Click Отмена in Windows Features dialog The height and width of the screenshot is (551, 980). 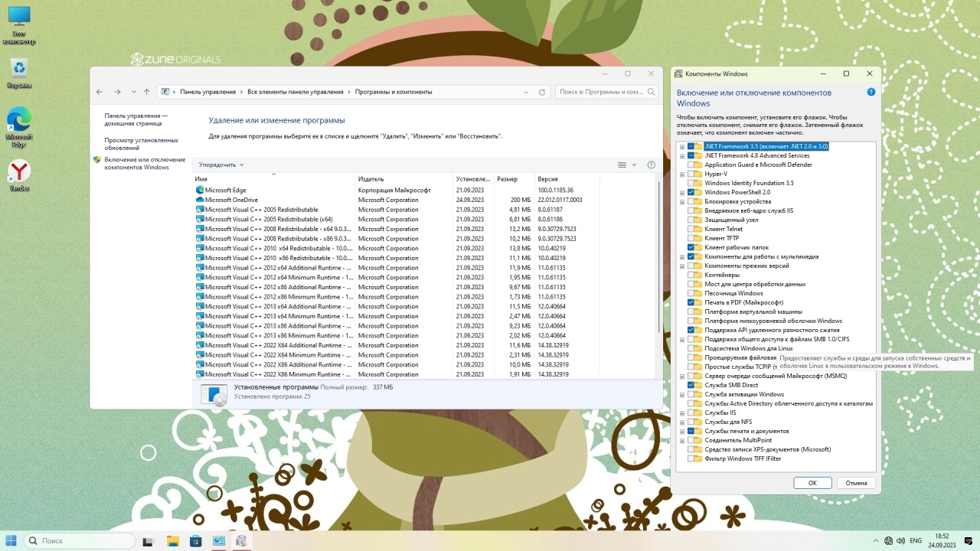coord(856,483)
